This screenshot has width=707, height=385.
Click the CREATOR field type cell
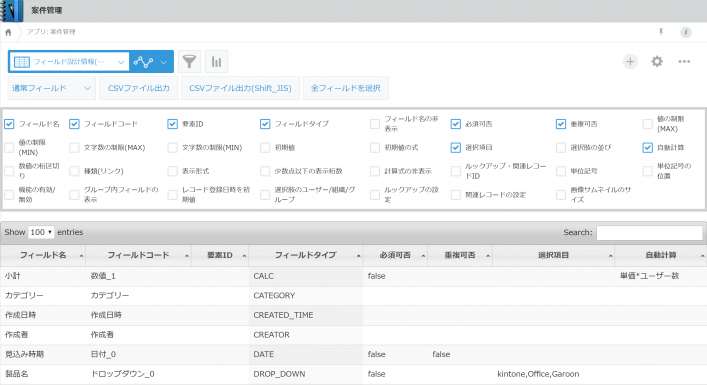coord(306,335)
